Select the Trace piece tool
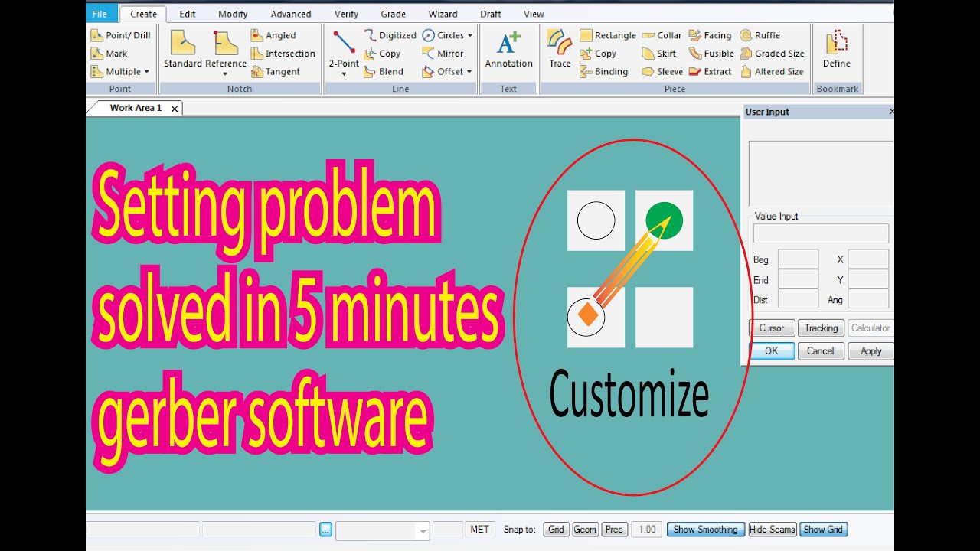This screenshot has height=551, width=980. 560,50
